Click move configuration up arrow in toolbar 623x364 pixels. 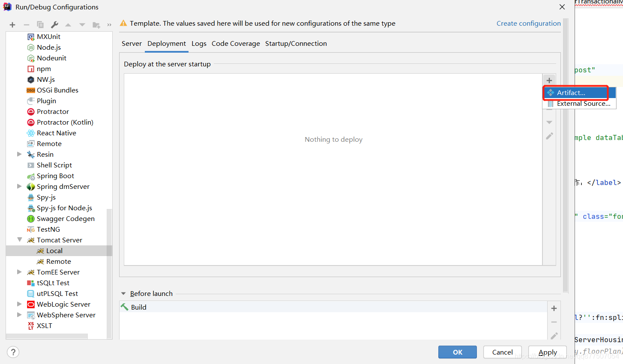pyautogui.click(x=68, y=25)
